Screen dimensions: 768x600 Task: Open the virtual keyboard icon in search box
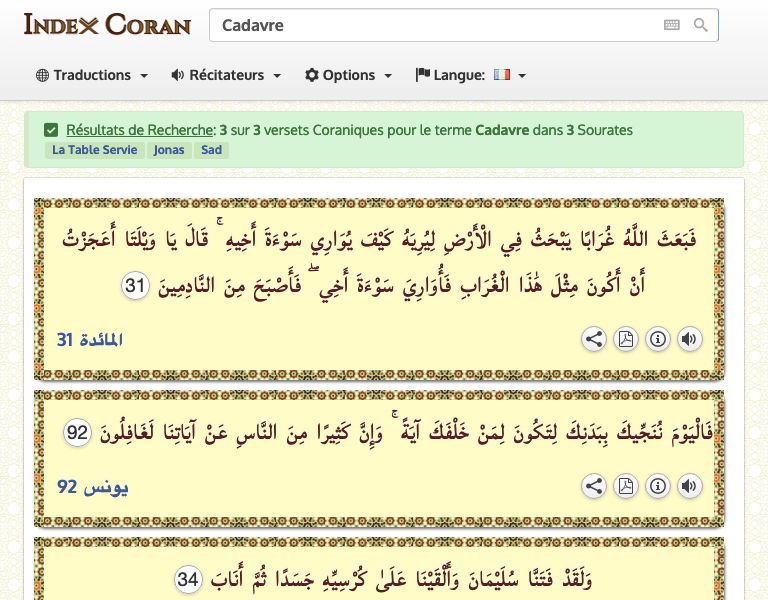[x=672, y=25]
